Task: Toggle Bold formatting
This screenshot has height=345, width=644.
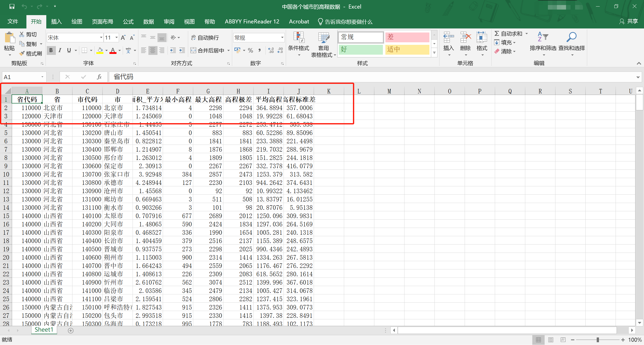Action: 51,50
